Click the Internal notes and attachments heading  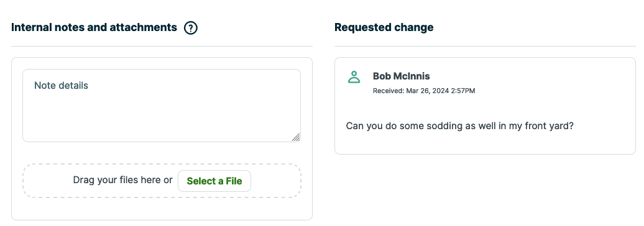coord(94,27)
